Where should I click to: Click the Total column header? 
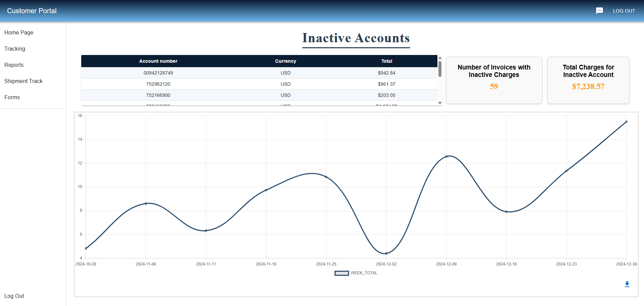[x=387, y=61]
